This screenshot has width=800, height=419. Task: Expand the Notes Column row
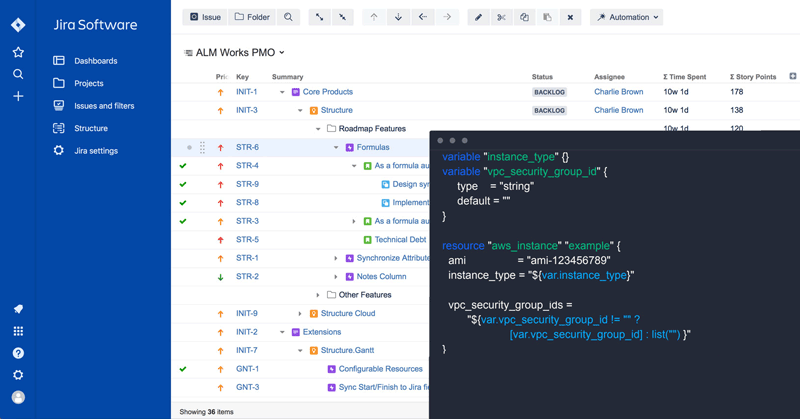coord(336,276)
